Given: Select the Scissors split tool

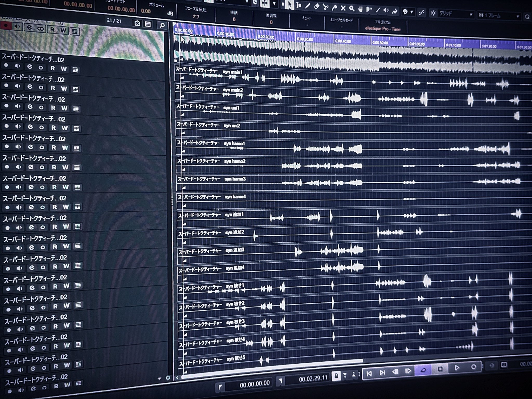Looking at the screenshot, I should click(x=325, y=7).
